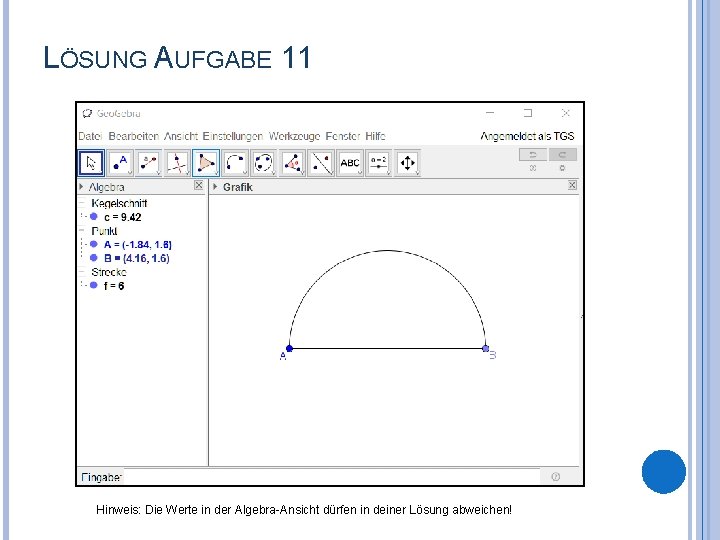Image resolution: width=720 pixels, height=540 pixels.
Task: Open the Werkzeuge menu
Action: click(294, 136)
